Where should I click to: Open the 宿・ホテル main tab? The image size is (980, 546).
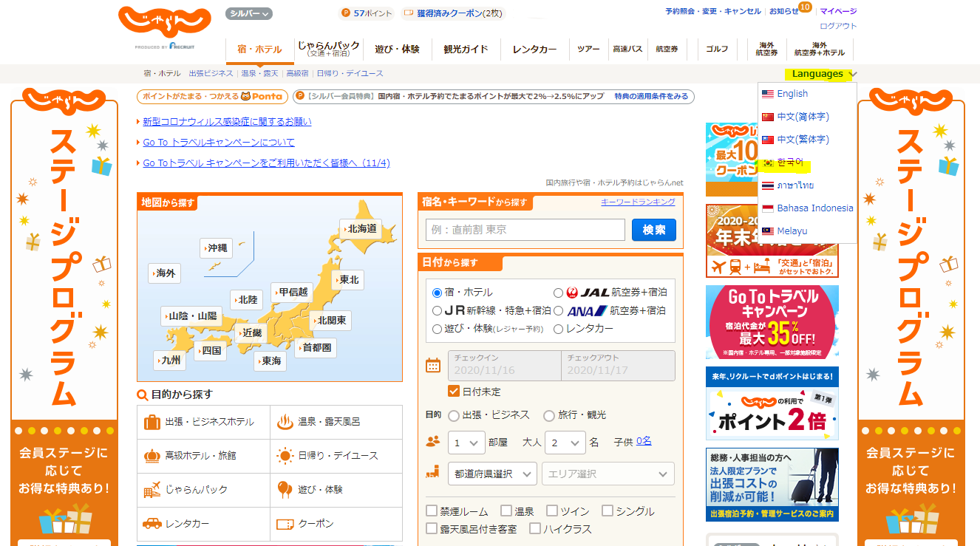click(x=259, y=50)
